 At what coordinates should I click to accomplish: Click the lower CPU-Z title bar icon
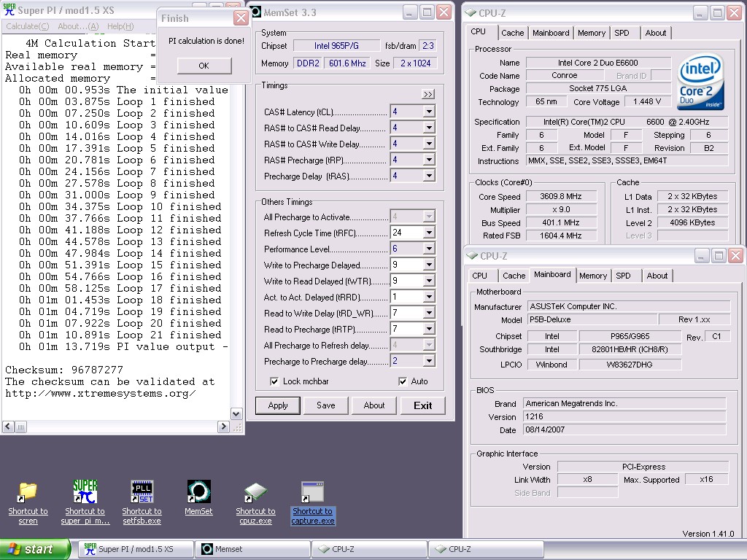[472, 255]
